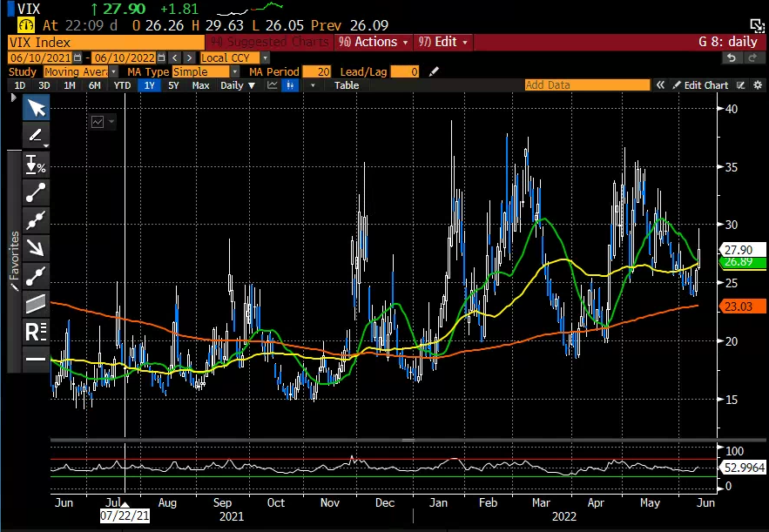
Task: Click the start date 06/10/2021 field
Action: point(41,57)
